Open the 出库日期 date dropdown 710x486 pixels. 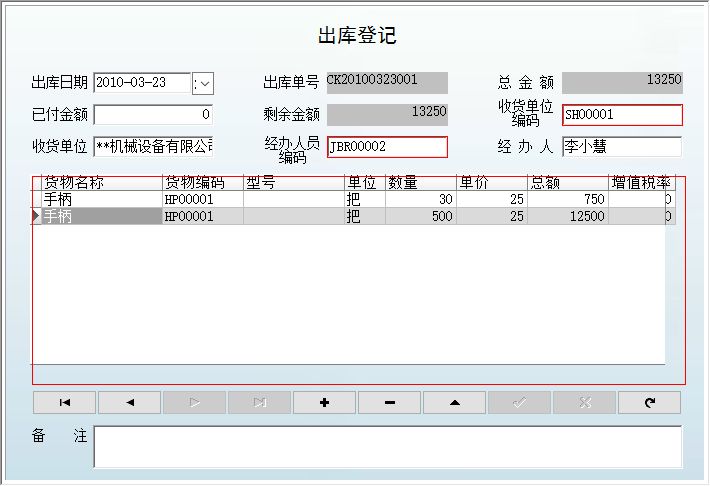(x=204, y=83)
